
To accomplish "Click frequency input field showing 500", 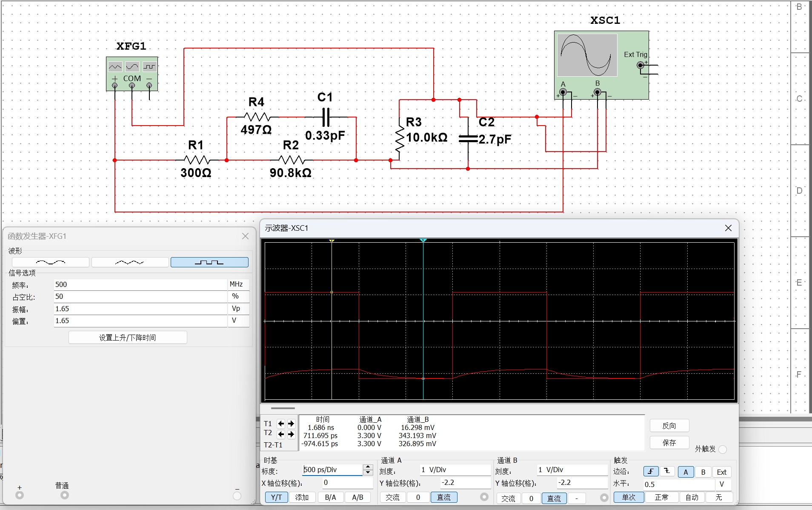I will 140,284.
